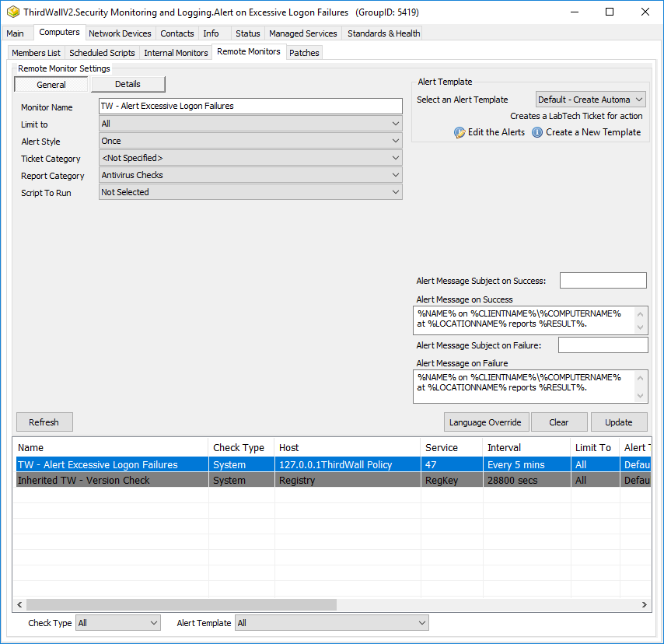Sort by the Interval column header
The image size is (664, 644).
(x=526, y=447)
